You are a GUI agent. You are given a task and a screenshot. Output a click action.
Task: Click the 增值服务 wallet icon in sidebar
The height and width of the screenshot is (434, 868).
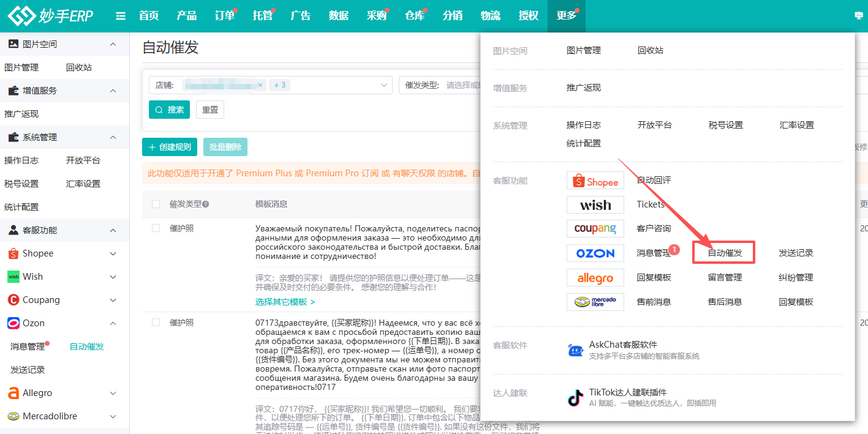pyautogui.click(x=13, y=91)
